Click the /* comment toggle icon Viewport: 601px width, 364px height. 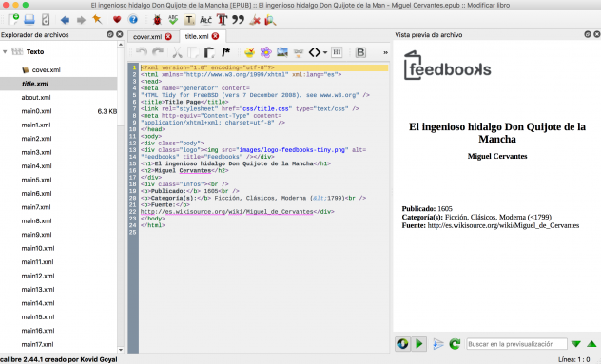(x=225, y=51)
